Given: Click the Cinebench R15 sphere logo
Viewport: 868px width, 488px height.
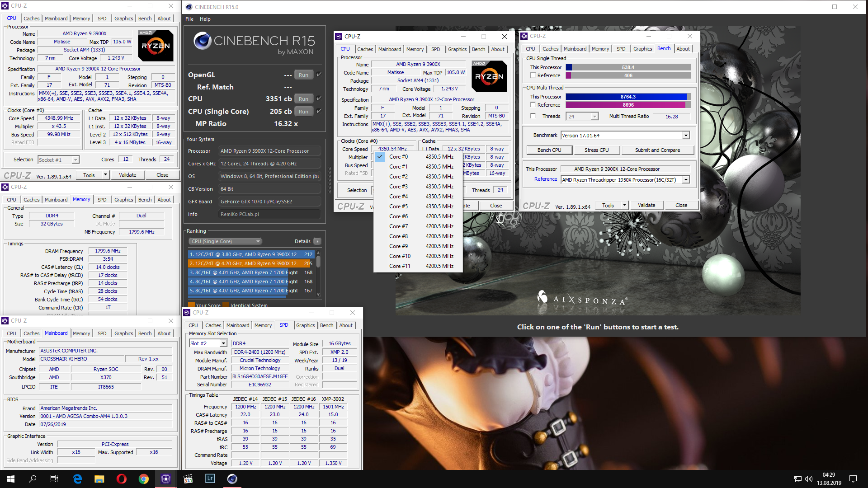Looking at the screenshot, I should tap(203, 41).
